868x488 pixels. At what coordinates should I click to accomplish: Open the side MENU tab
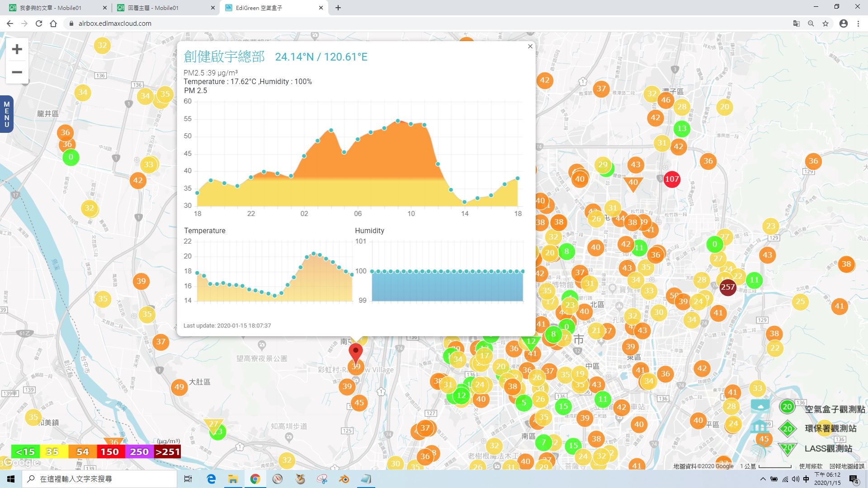(6, 114)
